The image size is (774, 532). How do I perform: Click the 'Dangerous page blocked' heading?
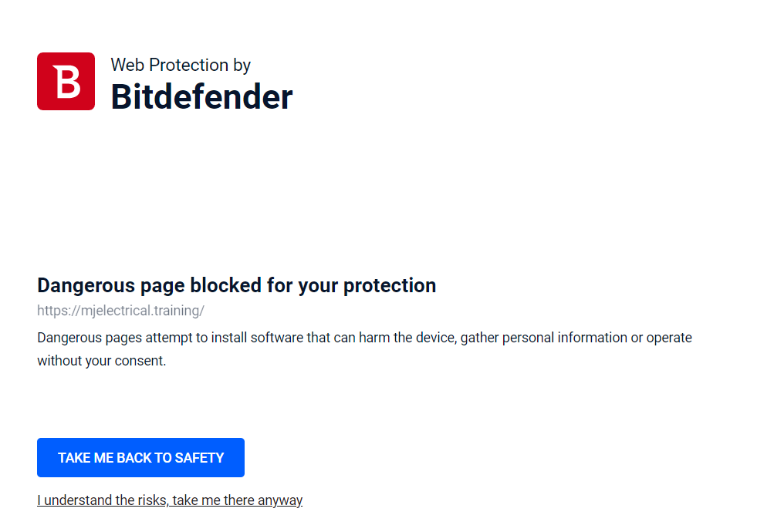click(236, 285)
